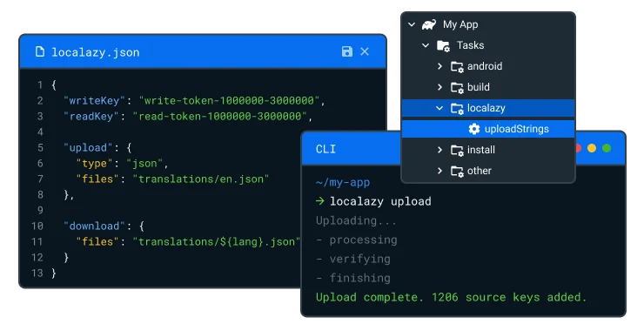Click the file icon beside localazy.json title
Viewport: 644px width, 331px height.
40,51
